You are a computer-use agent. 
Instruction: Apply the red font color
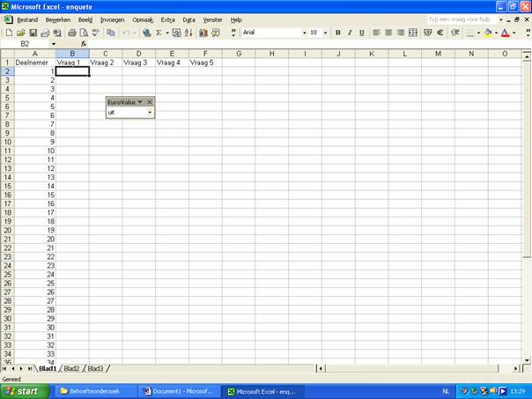[x=506, y=33]
